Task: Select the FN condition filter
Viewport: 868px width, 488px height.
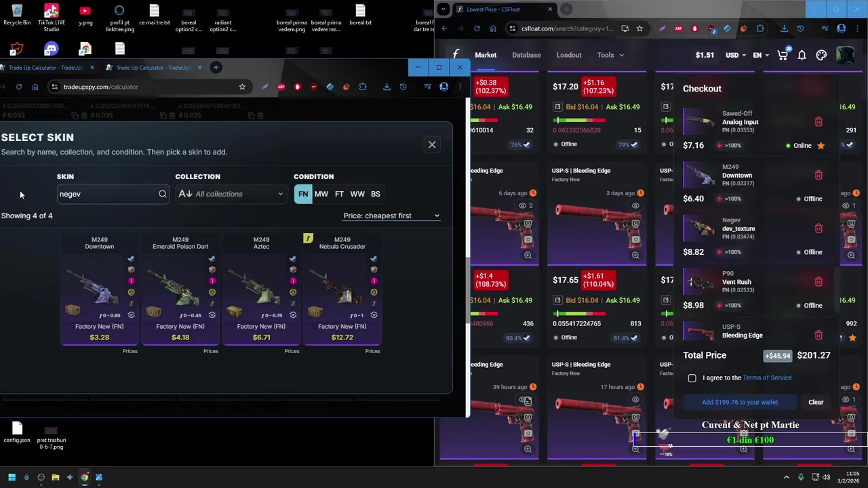Action: click(303, 194)
